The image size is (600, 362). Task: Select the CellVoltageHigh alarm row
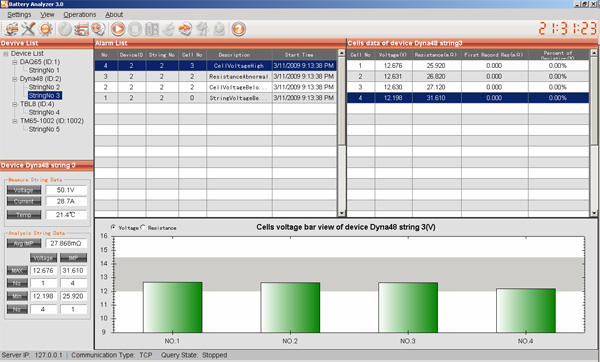215,66
